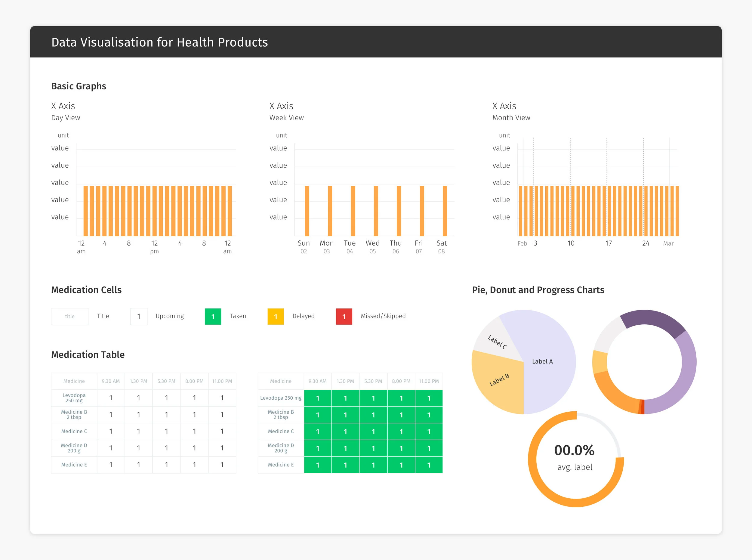Click the 12 pm label in Day View
752x560 pixels.
click(x=155, y=246)
